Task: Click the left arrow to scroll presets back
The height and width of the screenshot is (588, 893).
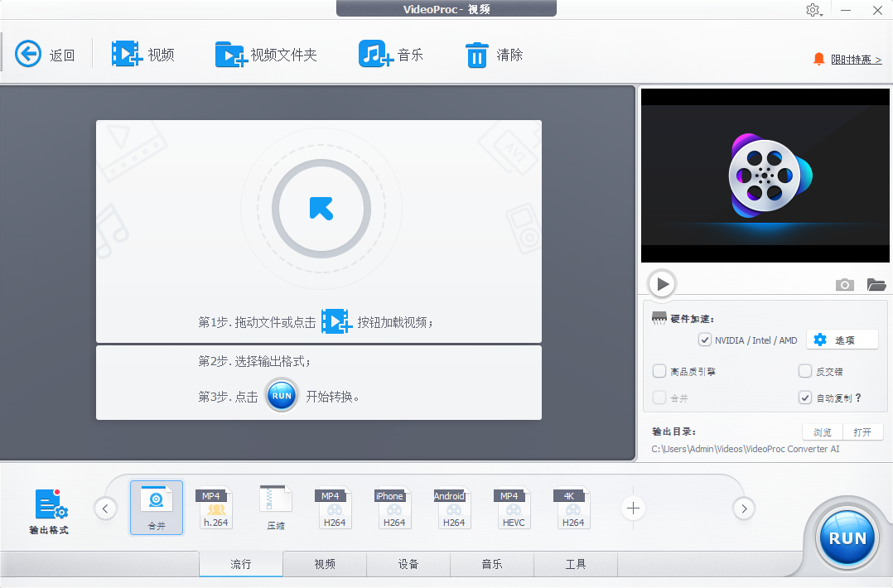Action: (105, 508)
